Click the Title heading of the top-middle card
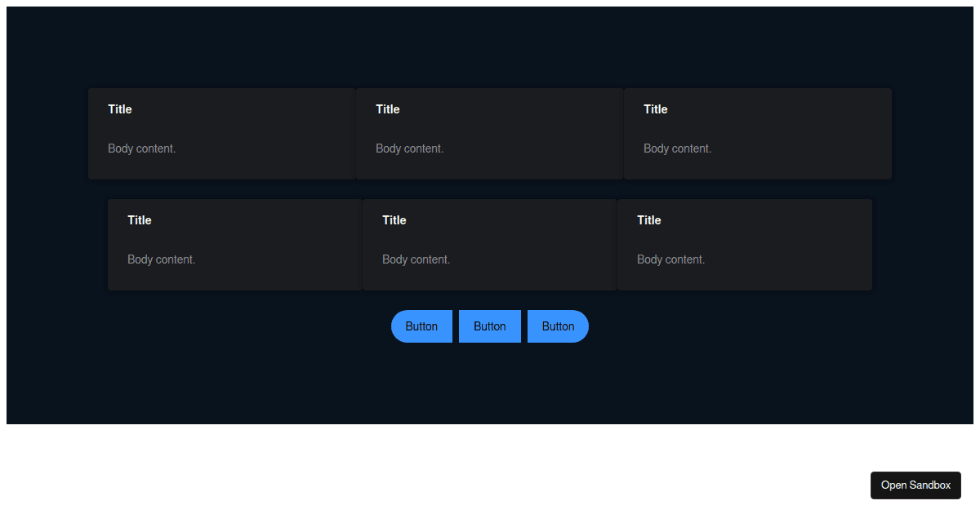The width and height of the screenshot is (980, 514). pyautogui.click(x=387, y=109)
